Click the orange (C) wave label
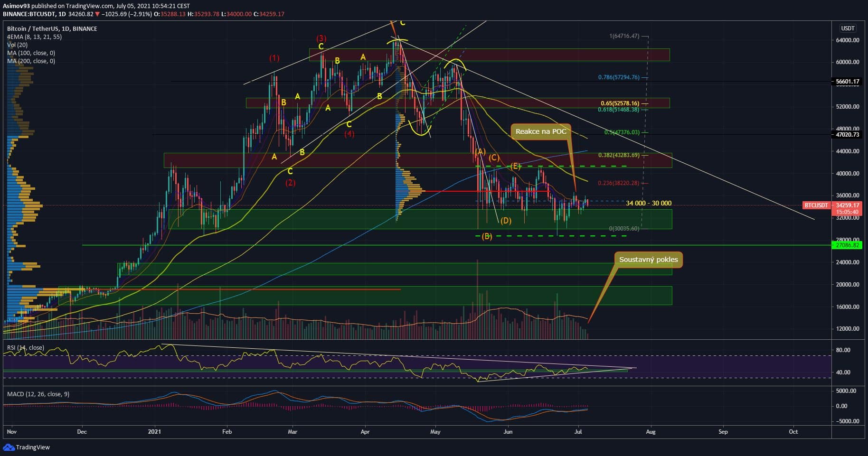Image resolution: width=868 pixels, height=456 pixels. coord(494,158)
